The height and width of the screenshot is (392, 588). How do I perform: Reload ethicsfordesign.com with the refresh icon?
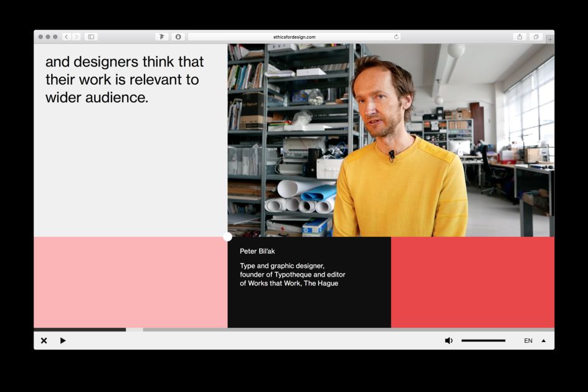click(396, 36)
